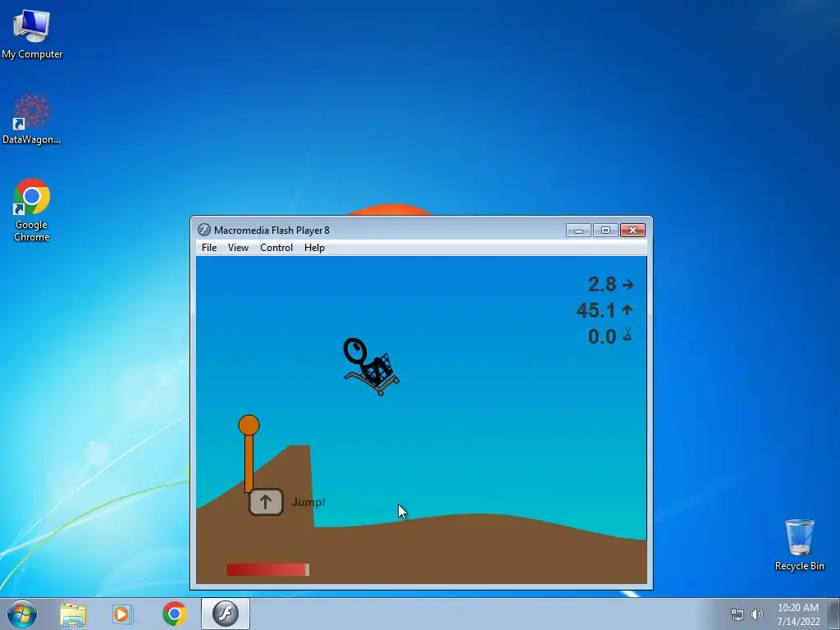Click the Show desktop strip
The image size is (840, 630).
pyautogui.click(x=834, y=614)
